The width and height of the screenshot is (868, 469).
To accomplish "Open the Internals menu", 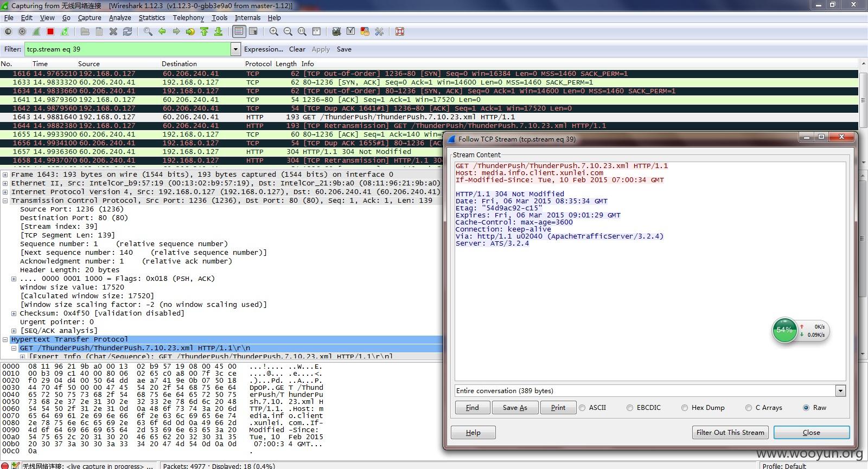I will point(247,17).
